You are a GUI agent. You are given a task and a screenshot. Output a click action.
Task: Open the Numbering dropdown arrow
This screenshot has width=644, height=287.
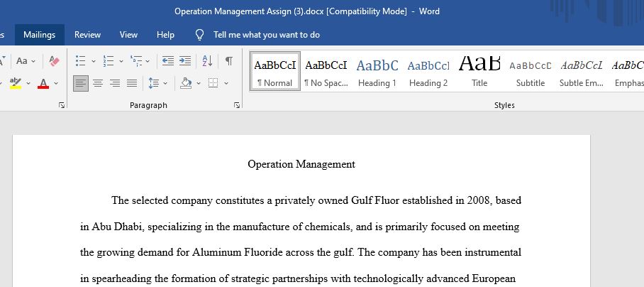click(121, 61)
